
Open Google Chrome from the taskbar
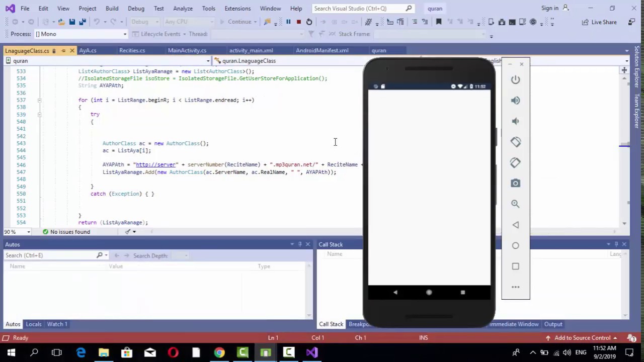coord(219,352)
